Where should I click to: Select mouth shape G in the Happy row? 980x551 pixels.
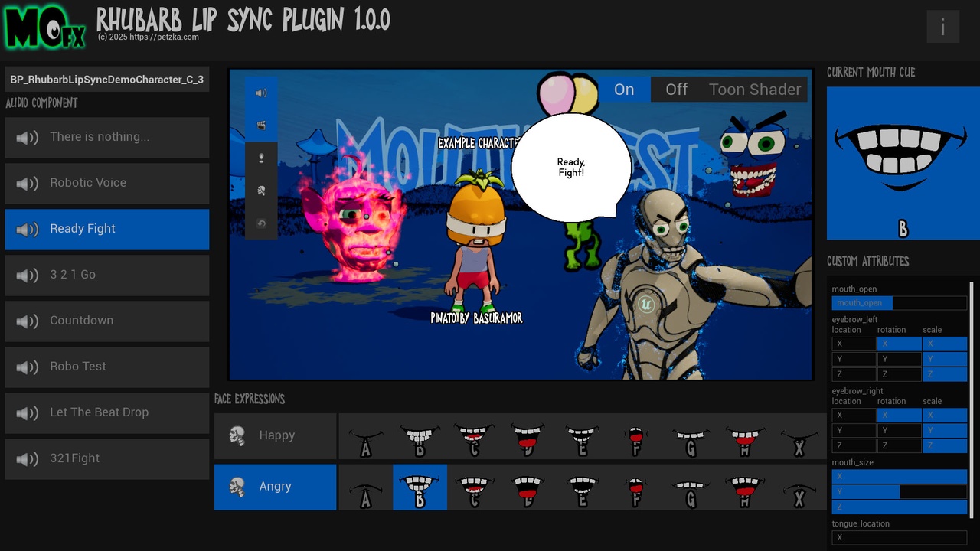pos(691,436)
